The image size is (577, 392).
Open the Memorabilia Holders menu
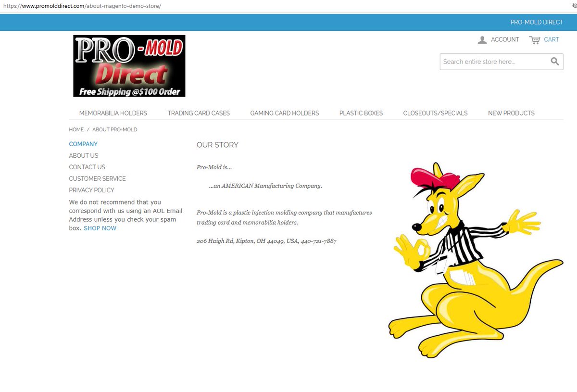[113, 113]
